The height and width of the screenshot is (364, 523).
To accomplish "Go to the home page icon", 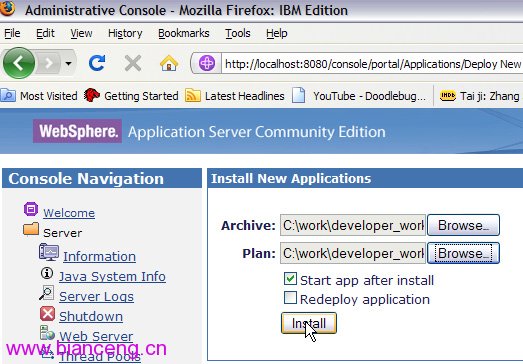I will point(169,63).
